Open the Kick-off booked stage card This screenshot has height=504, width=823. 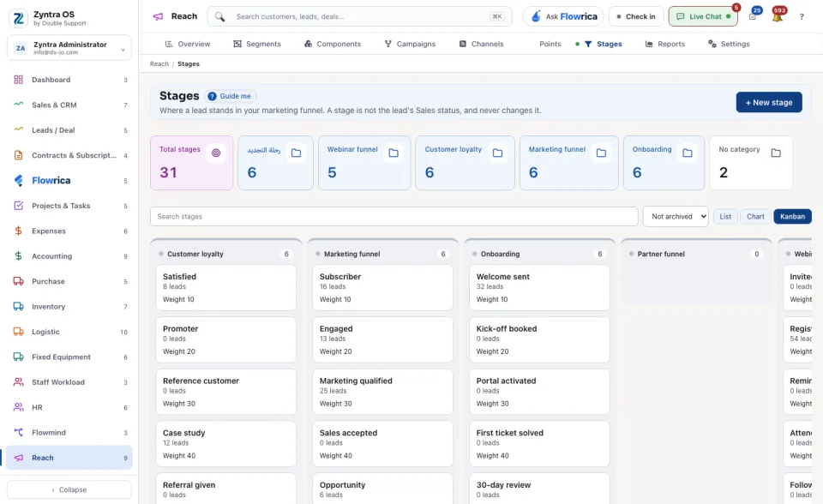coord(539,339)
